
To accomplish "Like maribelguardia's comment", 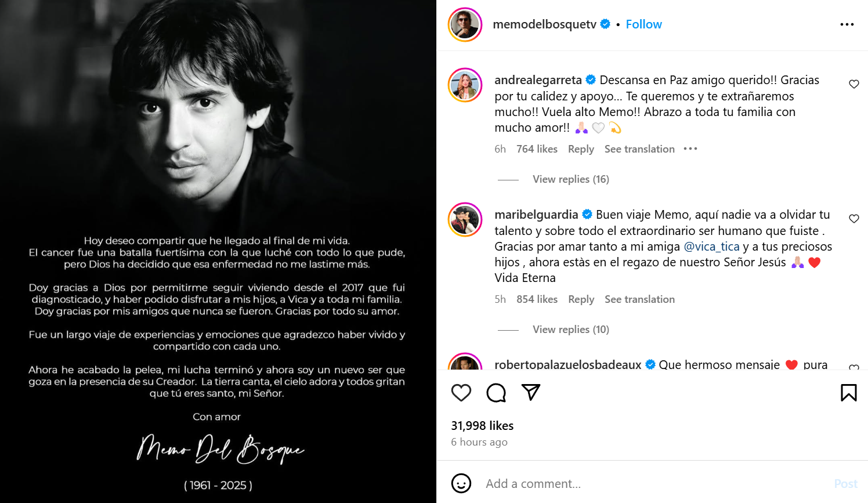I will [x=853, y=219].
